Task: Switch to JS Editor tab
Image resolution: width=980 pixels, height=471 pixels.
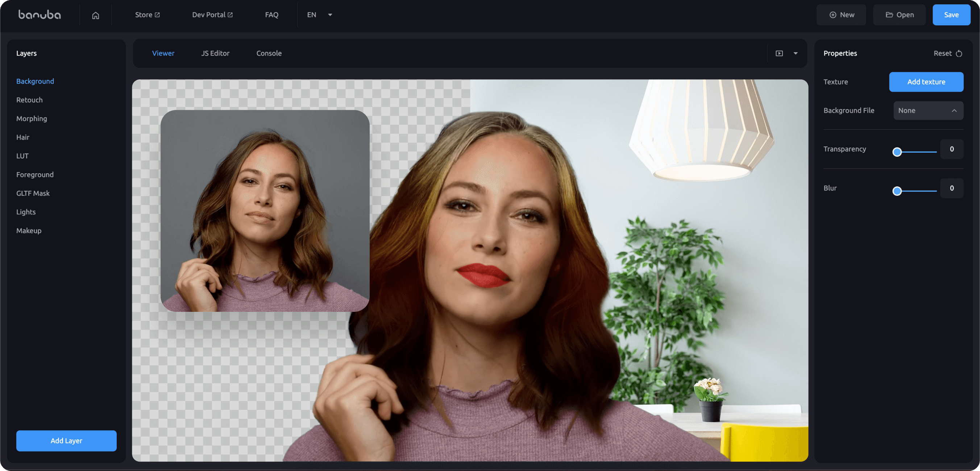Action: [x=215, y=53]
